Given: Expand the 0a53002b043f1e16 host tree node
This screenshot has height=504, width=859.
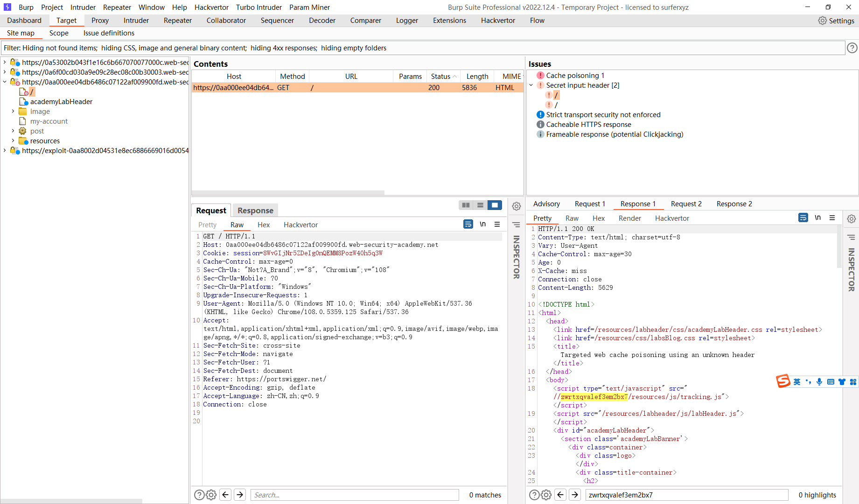Looking at the screenshot, I should [x=5, y=62].
